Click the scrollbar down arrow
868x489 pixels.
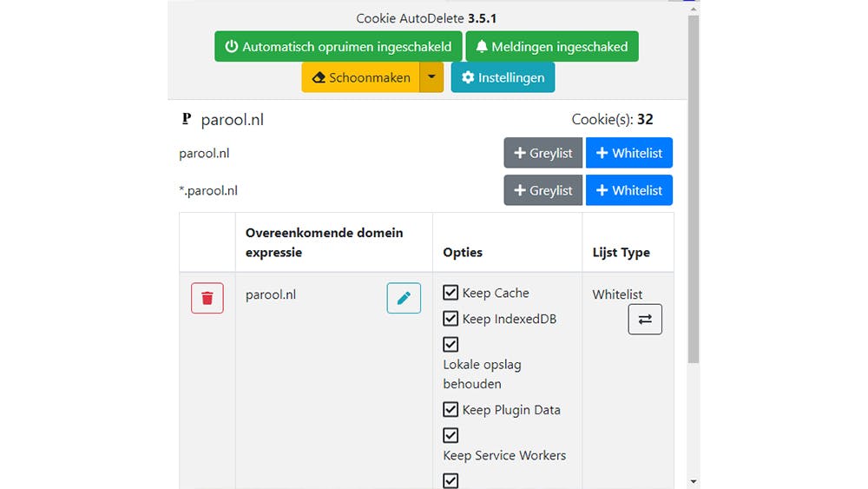(x=693, y=481)
